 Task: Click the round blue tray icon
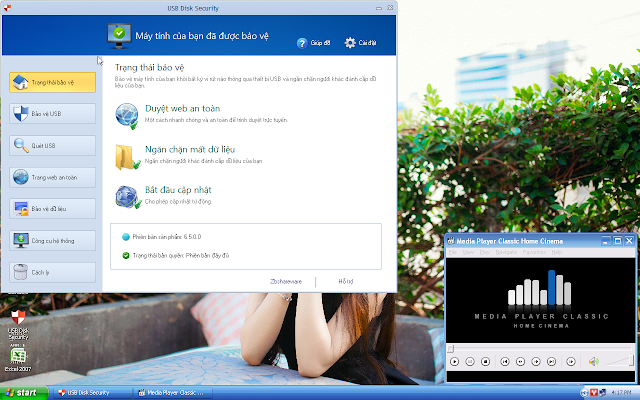pos(584,393)
